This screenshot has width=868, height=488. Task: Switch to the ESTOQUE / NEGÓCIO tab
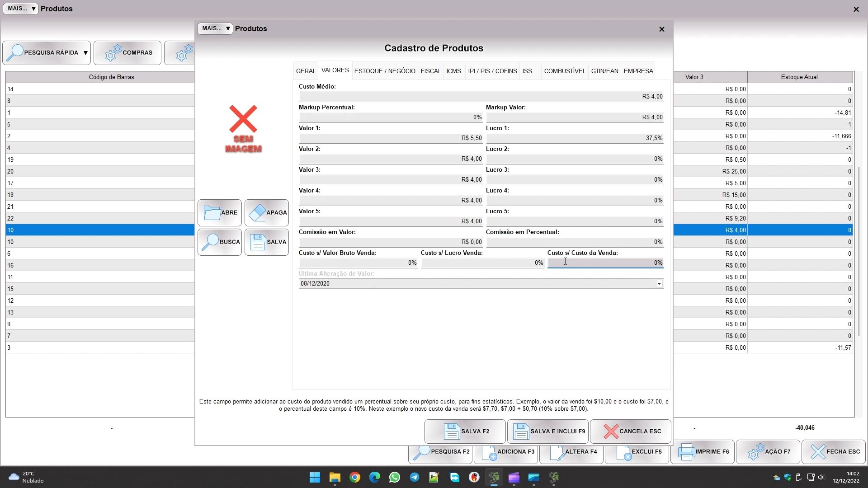pyautogui.click(x=385, y=71)
